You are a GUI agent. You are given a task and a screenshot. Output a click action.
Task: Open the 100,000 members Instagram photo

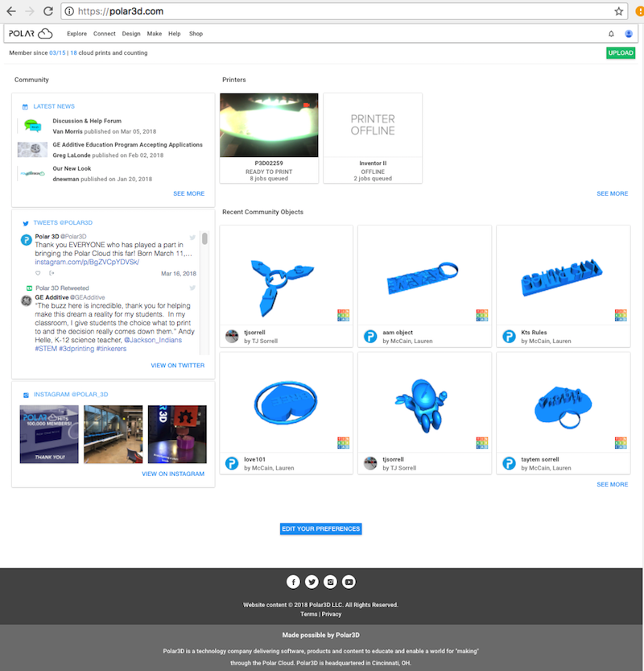[x=49, y=434]
